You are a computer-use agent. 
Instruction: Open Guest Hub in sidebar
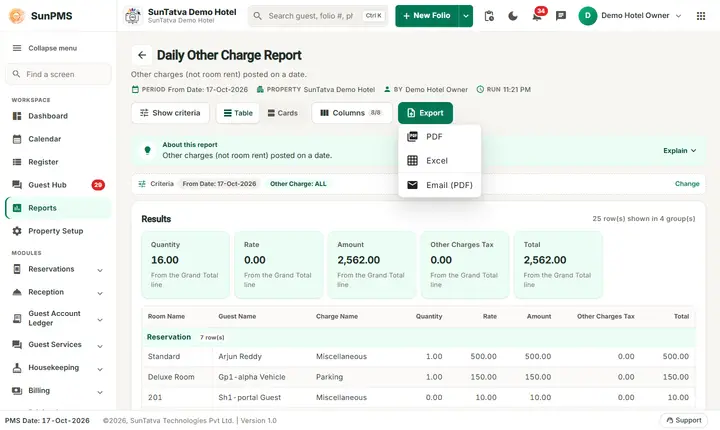(x=58, y=185)
